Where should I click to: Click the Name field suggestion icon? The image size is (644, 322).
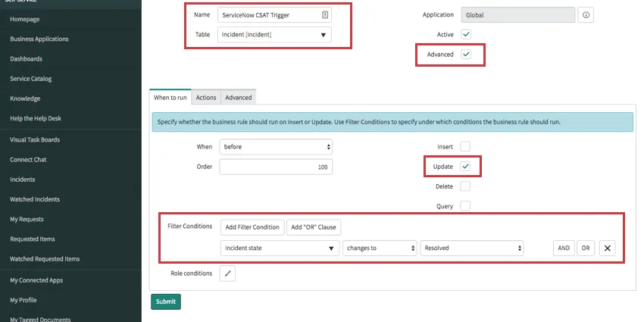tap(325, 15)
